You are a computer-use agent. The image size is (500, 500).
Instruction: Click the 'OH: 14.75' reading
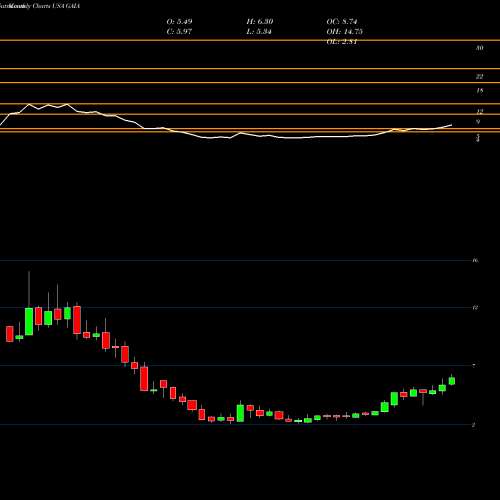[344, 32]
